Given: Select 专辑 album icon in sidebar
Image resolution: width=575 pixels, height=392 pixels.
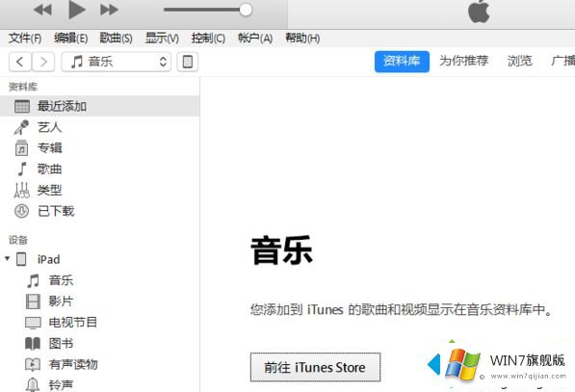Looking at the screenshot, I should click(x=21, y=148).
